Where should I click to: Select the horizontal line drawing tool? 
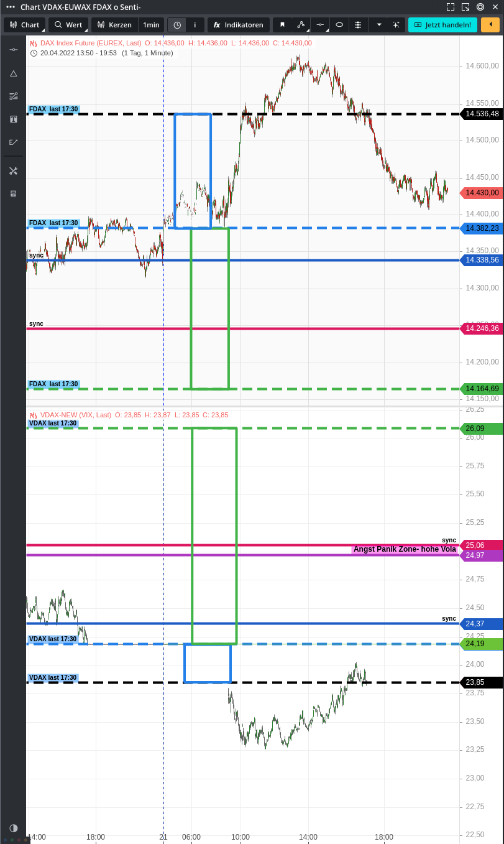(13, 49)
